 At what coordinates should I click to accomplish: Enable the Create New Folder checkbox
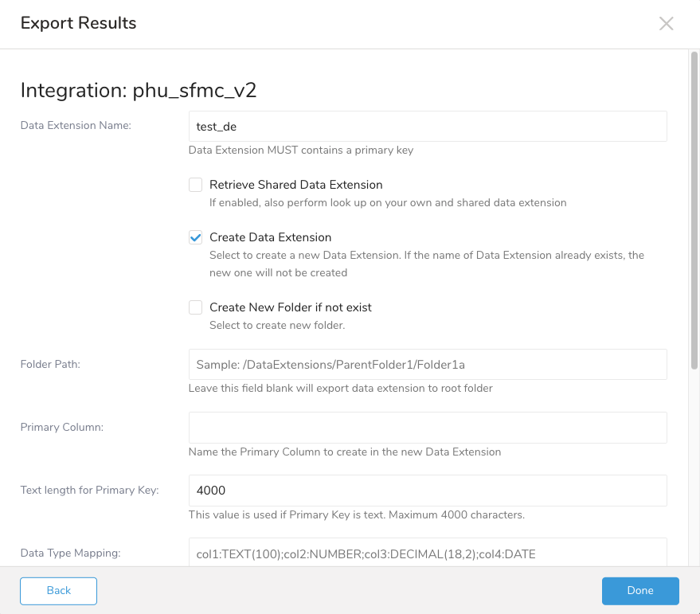click(196, 307)
